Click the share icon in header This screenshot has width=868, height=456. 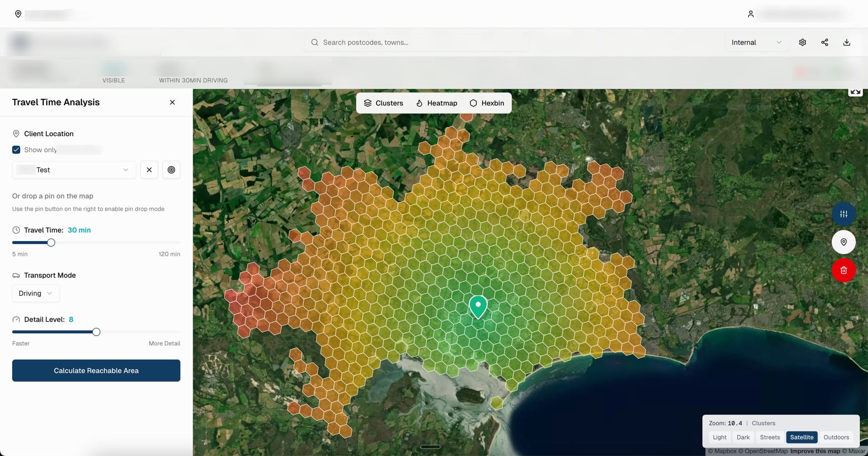tap(824, 42)
